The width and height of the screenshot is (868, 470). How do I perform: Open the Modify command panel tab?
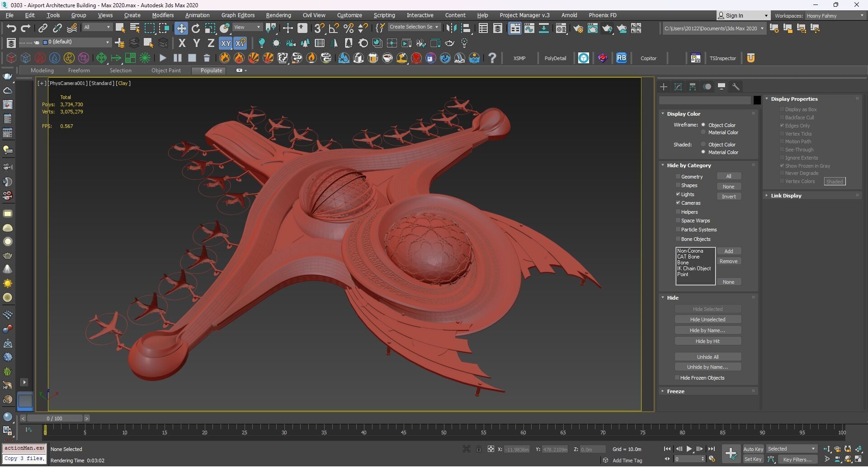point(678,87)
